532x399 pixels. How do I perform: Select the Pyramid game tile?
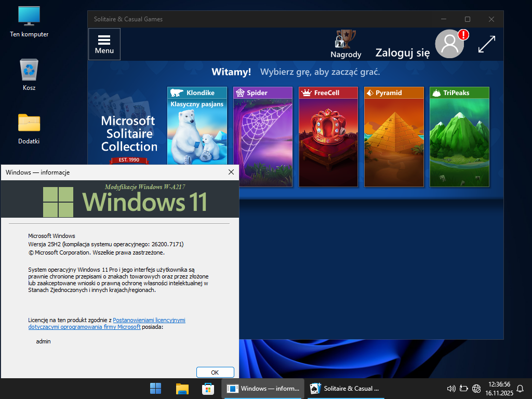click(394, 138)
